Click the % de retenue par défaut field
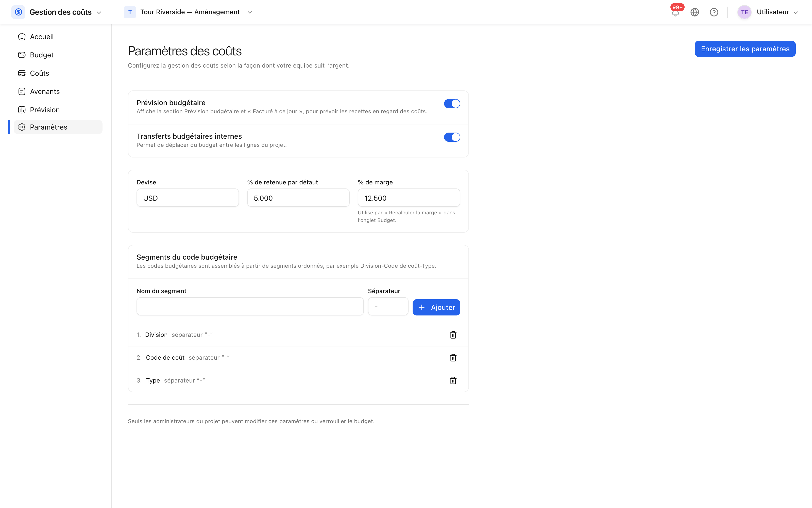812x508 pixels. pyautogui.click(x=298, y=198)
